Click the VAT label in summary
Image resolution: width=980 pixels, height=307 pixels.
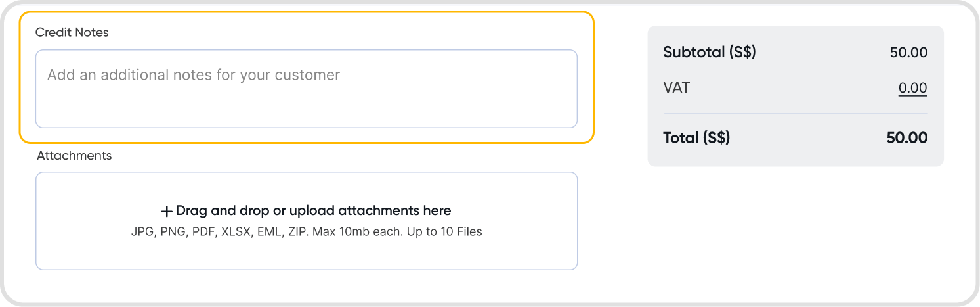tap(677, 87)
